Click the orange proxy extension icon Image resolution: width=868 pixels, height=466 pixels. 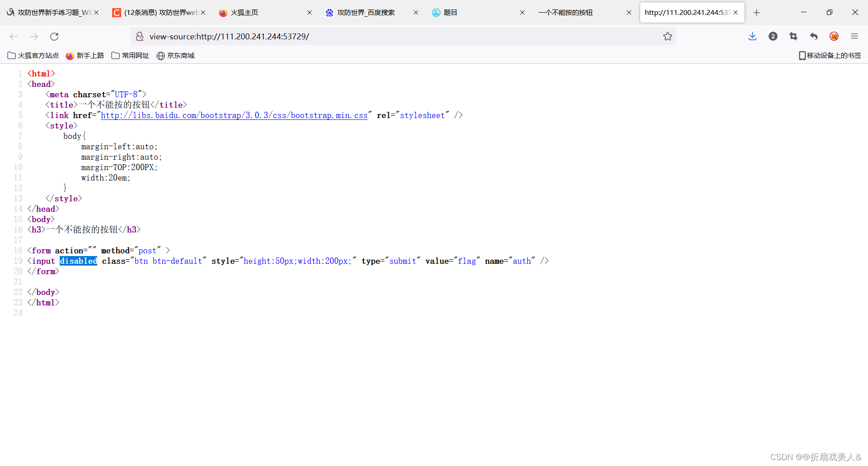click(834, 37)
